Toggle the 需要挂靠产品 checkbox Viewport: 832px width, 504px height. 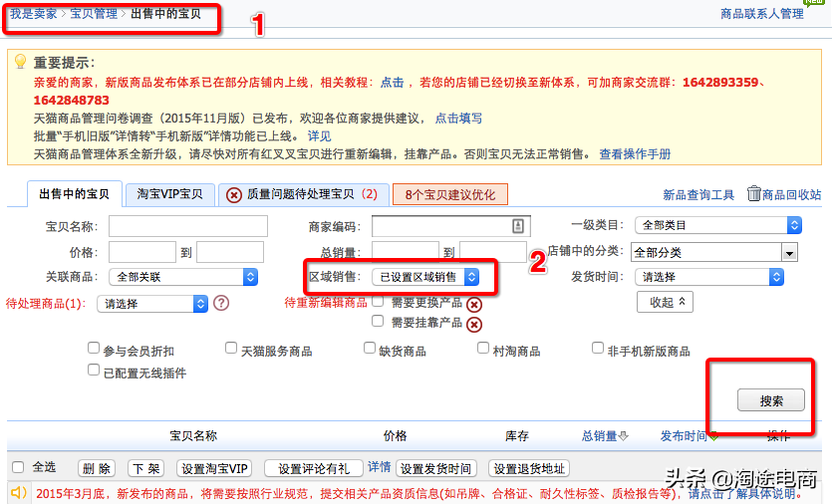click(378, 321)
